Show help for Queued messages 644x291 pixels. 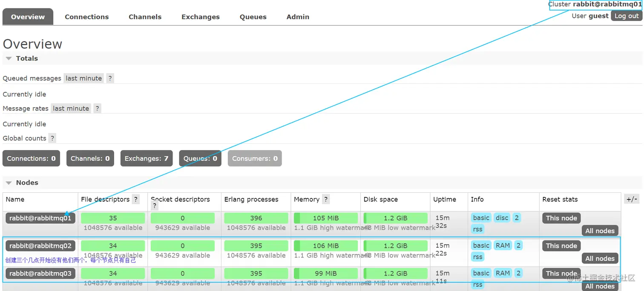click(110, 78)
